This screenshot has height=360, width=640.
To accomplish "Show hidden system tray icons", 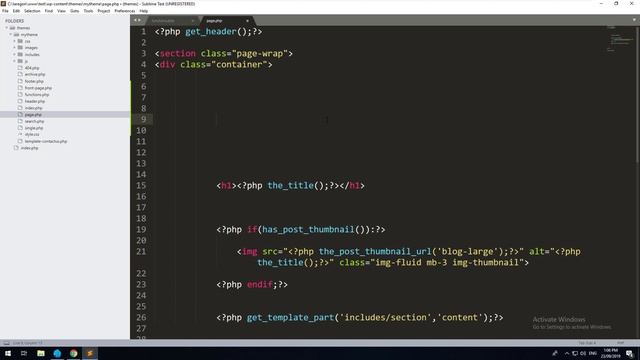I will (x=567, y=353).
